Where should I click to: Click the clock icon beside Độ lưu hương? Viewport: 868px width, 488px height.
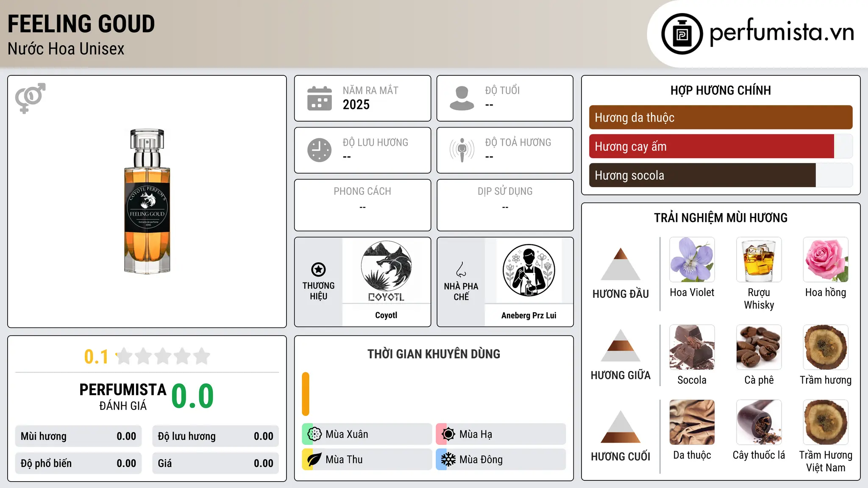pos(320,150)
